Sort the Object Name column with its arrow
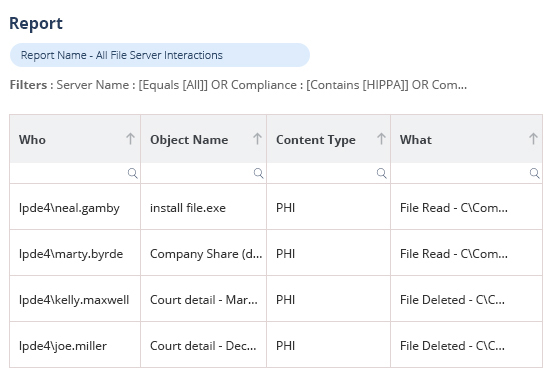Image resolution: width=552 pixels, height=380 pixels. [257, 139]
